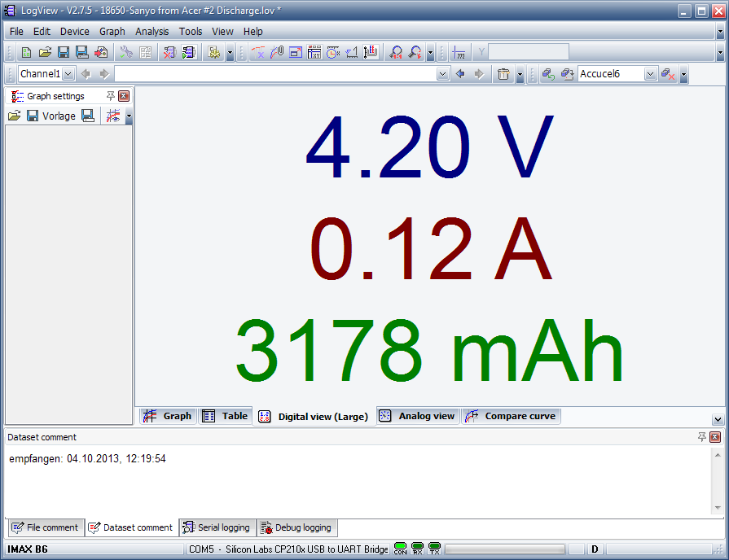Close the Dataset comment panel

715,437
